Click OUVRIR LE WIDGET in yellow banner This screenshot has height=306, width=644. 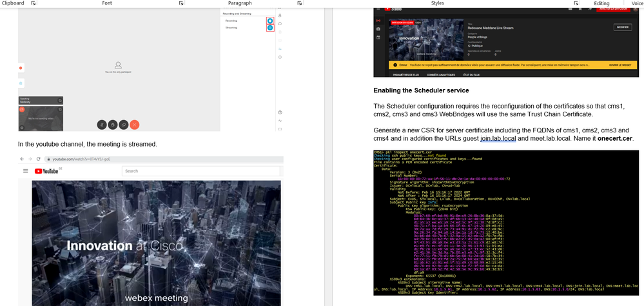pos(620,65)
